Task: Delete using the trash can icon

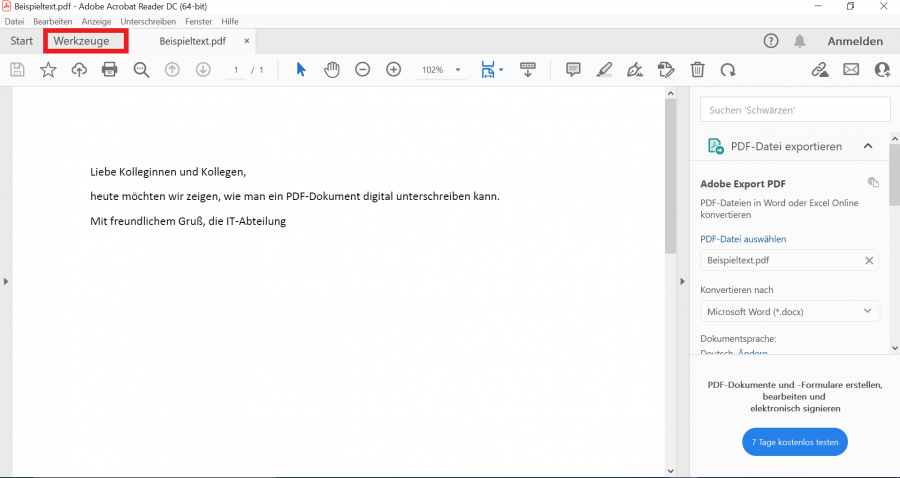Action: [697, 69]
